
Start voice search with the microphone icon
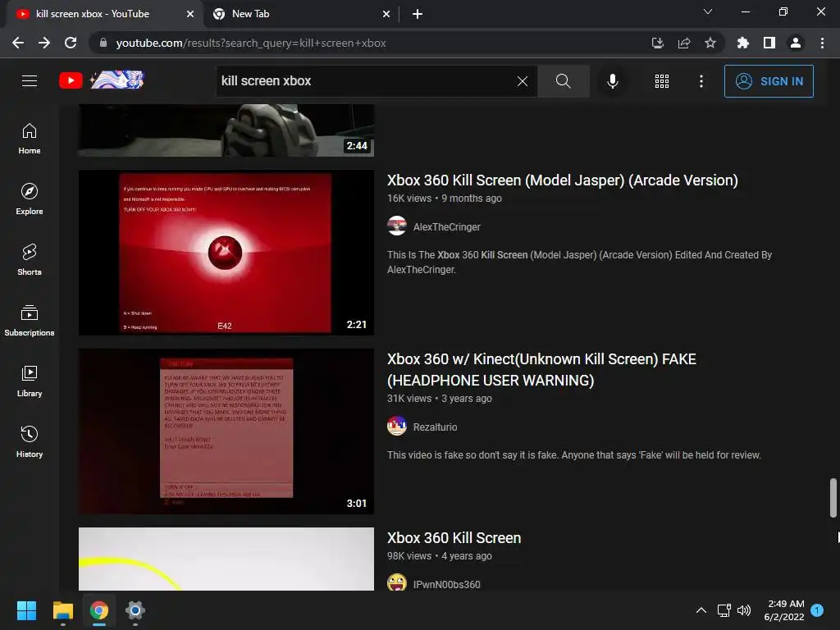pyautogui.click(x=612, y=81)
